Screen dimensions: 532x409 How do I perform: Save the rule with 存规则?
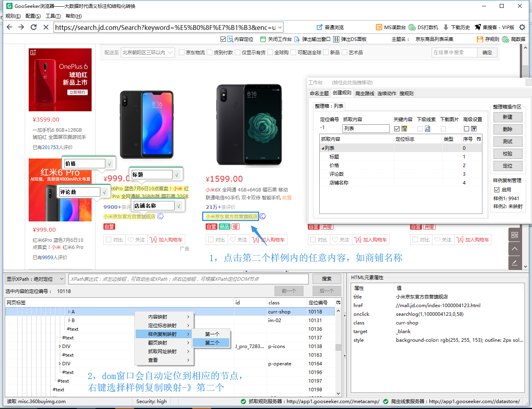(488, 39)
